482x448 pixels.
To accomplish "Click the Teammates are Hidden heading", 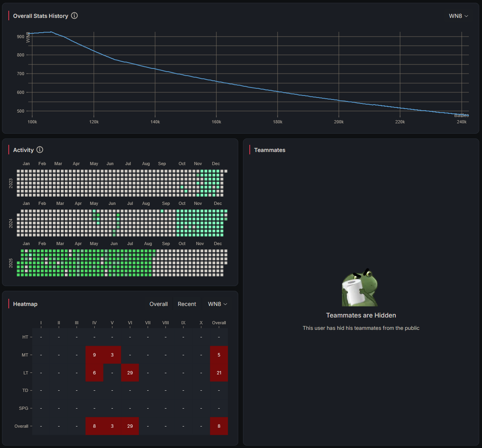I will 361,315.
